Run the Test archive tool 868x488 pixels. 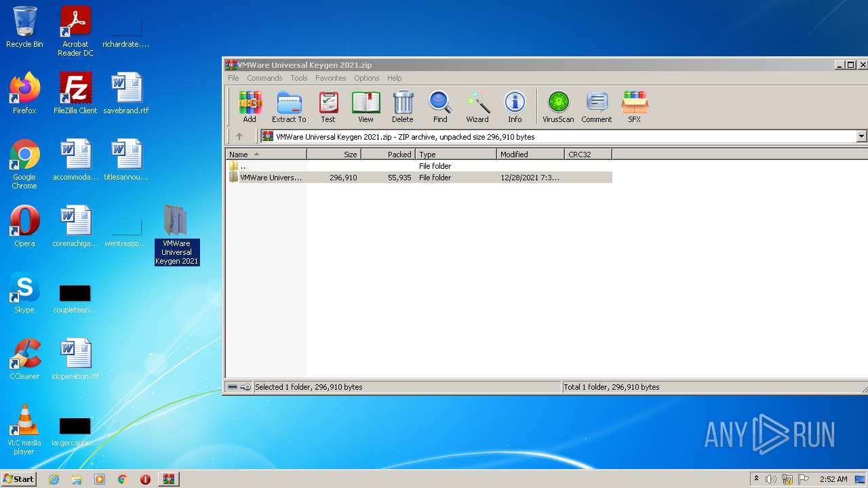point(328,106)
